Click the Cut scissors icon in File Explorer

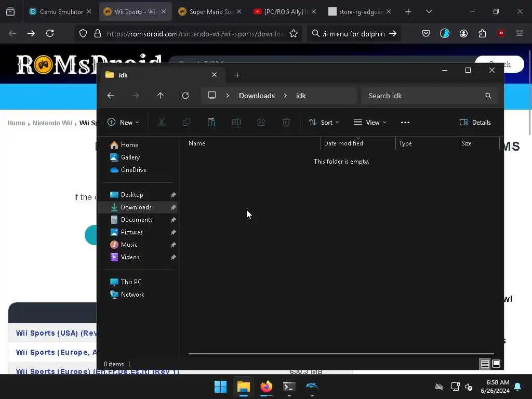tap(162, 123)
